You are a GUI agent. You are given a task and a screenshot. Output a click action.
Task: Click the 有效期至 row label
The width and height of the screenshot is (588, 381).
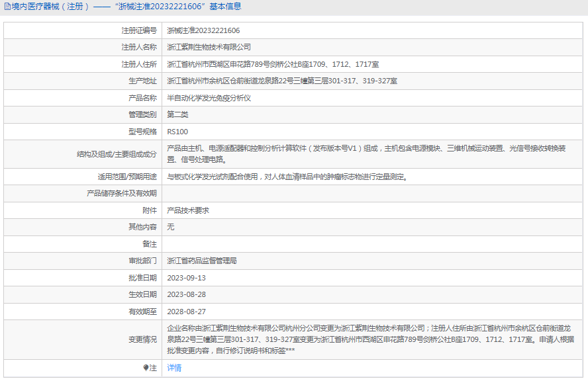(142, 312)
